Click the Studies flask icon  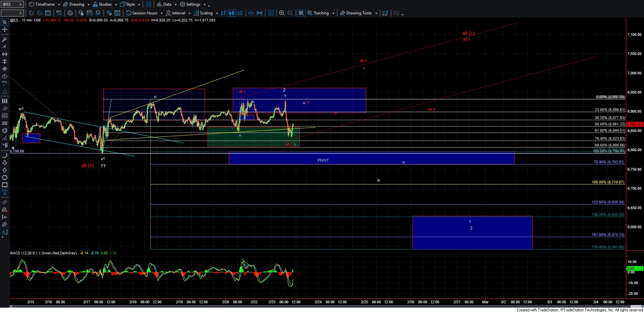(95, 4)
